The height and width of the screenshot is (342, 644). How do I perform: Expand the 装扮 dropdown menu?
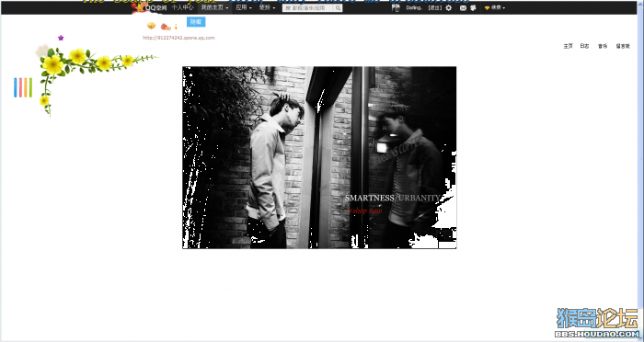click(267, 7)
